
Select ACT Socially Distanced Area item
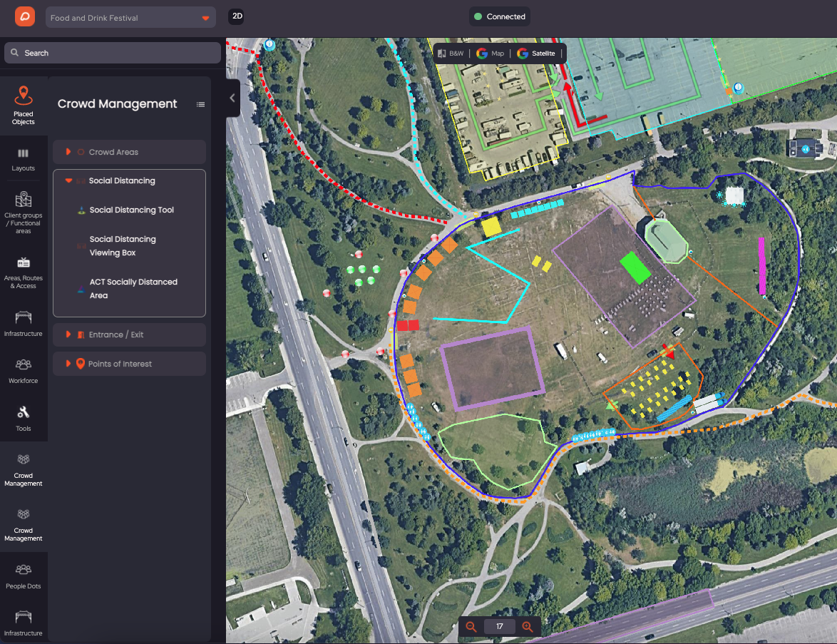coord(133,288)
